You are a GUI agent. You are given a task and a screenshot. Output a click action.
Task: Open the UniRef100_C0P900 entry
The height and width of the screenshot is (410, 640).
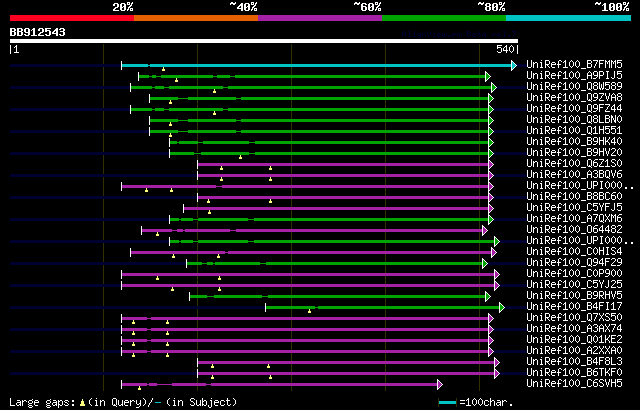(574, 274)
